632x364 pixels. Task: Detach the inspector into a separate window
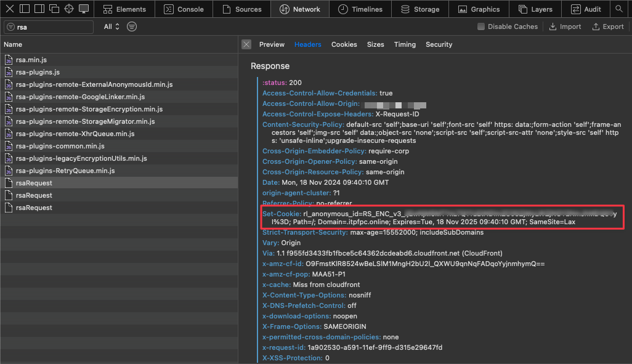tap(54, 9)
